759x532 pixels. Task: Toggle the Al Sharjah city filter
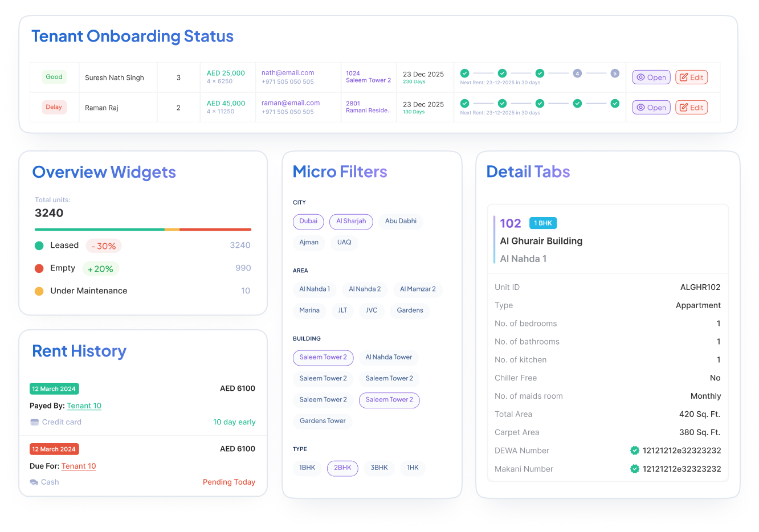[351, 222]
